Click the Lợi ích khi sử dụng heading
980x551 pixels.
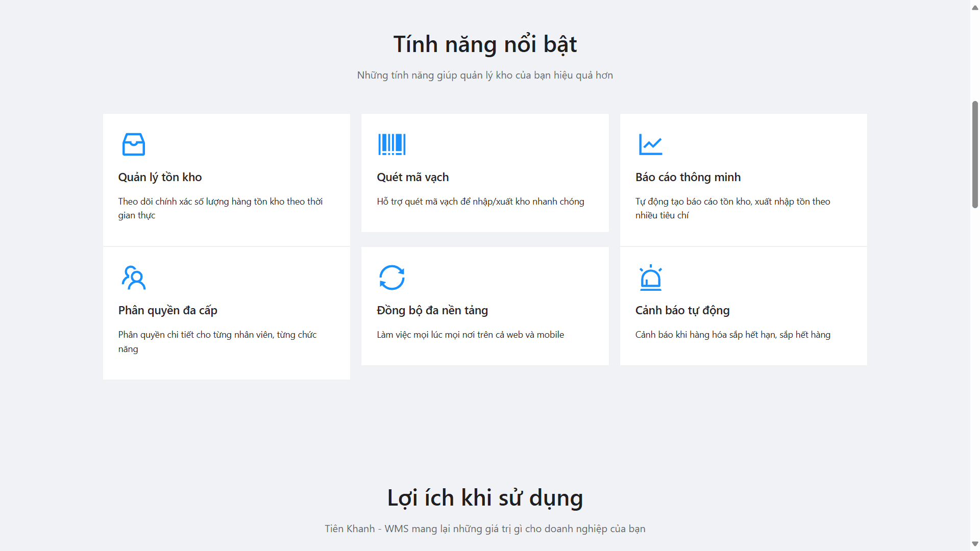[485, 498]
